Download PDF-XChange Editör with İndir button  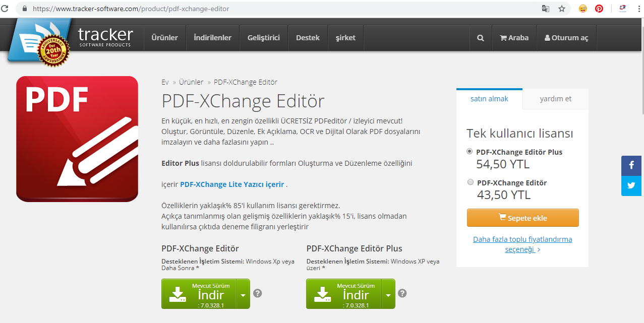pos(199,294)
